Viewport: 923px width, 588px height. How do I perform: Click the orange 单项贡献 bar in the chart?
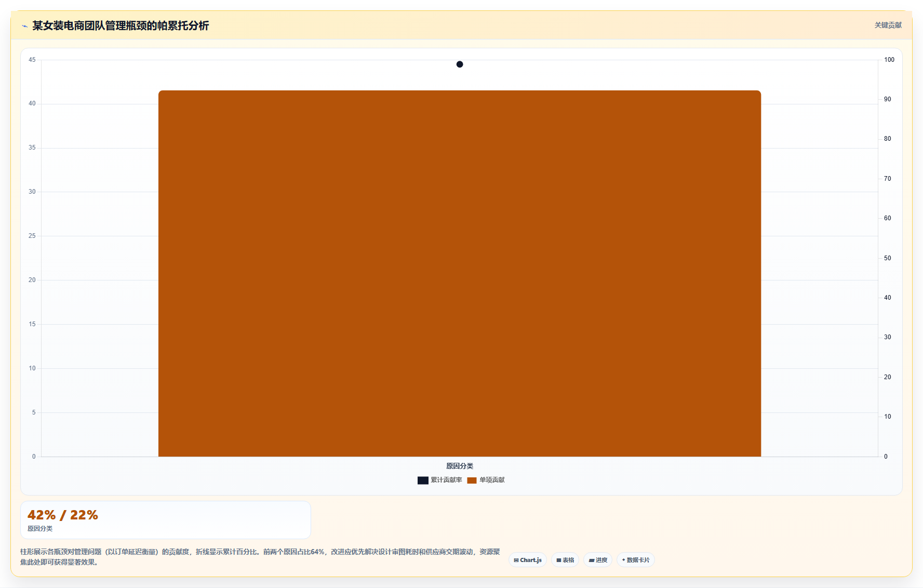click(x=460, y=274)
